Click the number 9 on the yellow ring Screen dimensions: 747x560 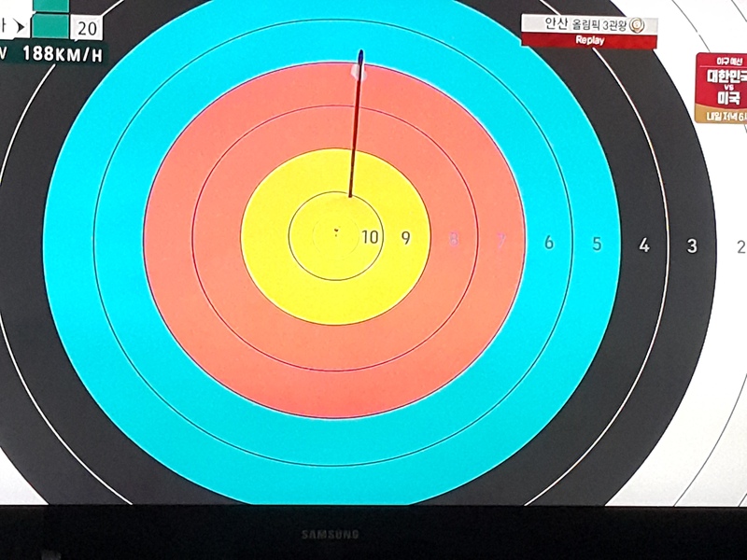(406, 238)
